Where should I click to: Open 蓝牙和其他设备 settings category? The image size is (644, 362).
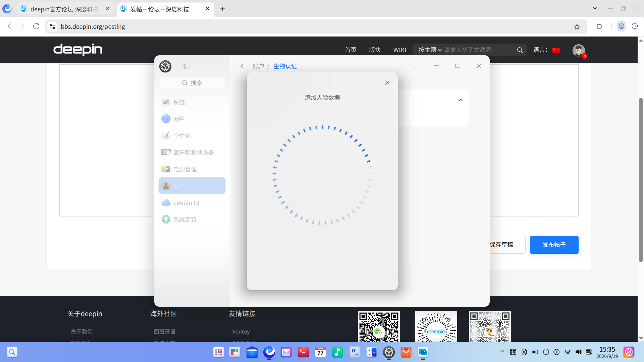point(192,152)
